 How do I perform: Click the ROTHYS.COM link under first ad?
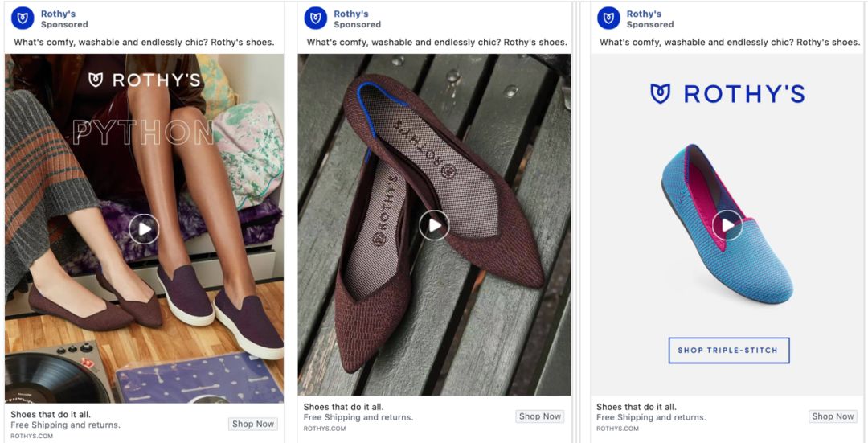coord(32,437)
